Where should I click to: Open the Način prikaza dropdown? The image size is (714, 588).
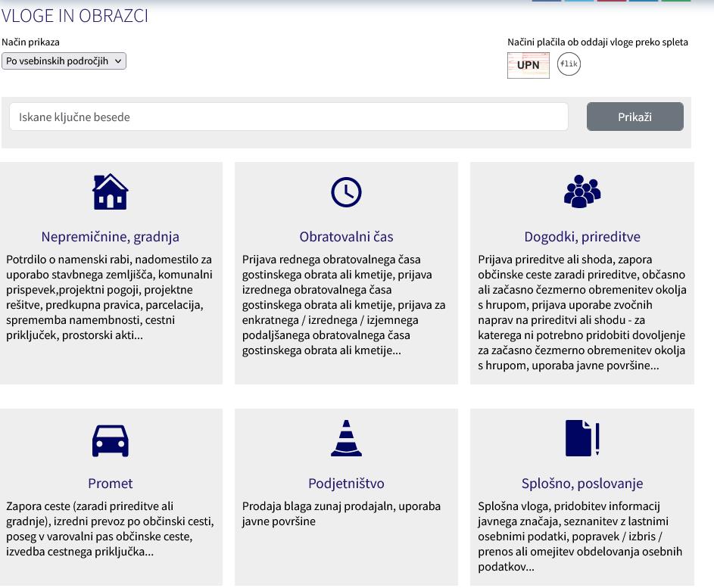pos(64,61)
